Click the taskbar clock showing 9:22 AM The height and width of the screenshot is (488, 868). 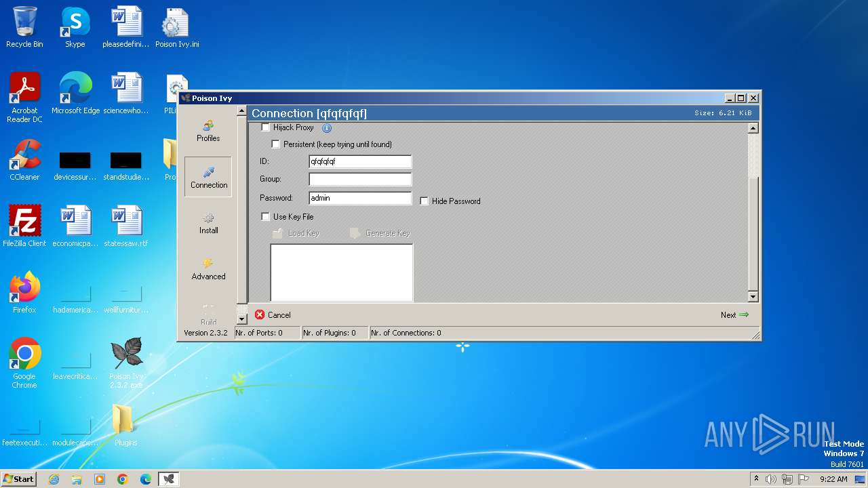click(x=833, y=479)
